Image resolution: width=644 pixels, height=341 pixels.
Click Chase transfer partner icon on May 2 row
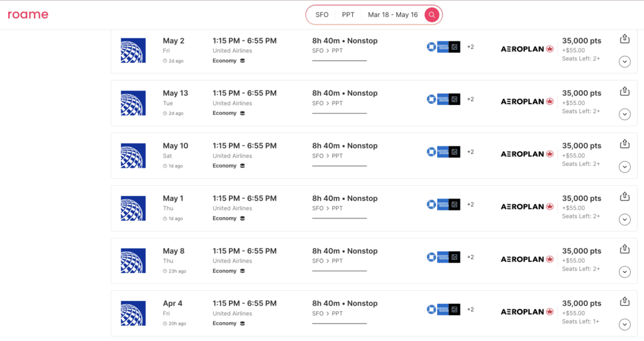pos(431,46)
